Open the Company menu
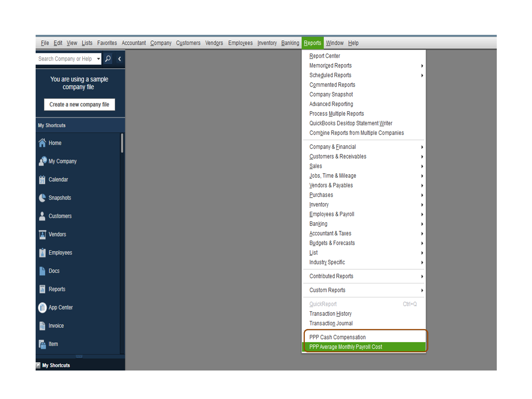The height and width of the screenshot is (399, 532). 161,43
